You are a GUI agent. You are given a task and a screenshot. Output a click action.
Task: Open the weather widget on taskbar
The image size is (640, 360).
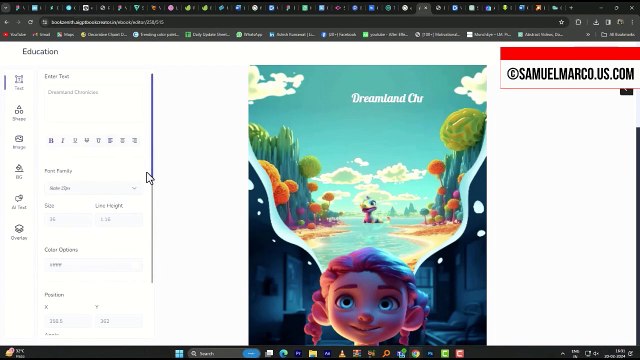point(15,353)
